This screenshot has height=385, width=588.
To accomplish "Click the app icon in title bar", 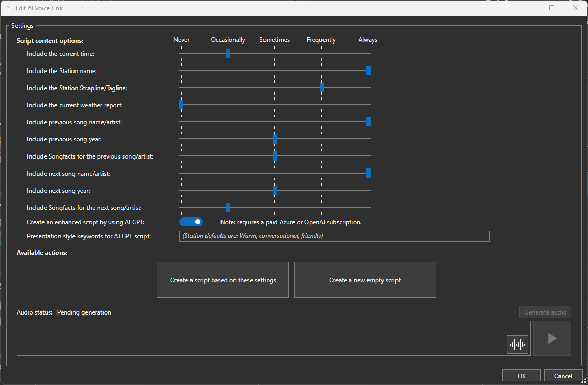I will 8,8.
